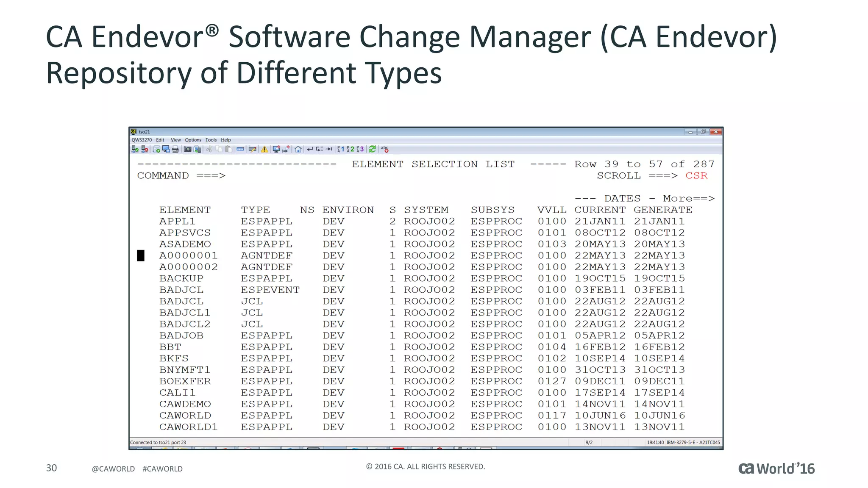Click the green refresh arrows icon

[x=372, y=149]
